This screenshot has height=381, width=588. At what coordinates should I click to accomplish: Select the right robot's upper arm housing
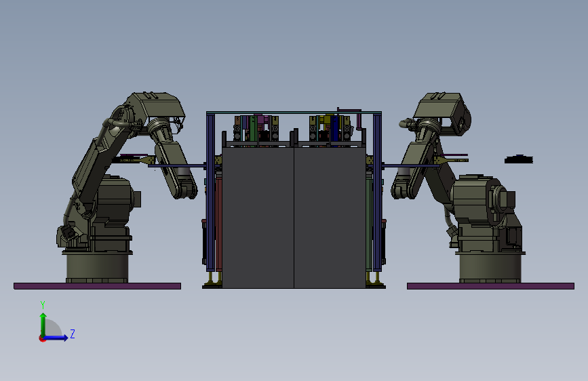coord(442,108)
